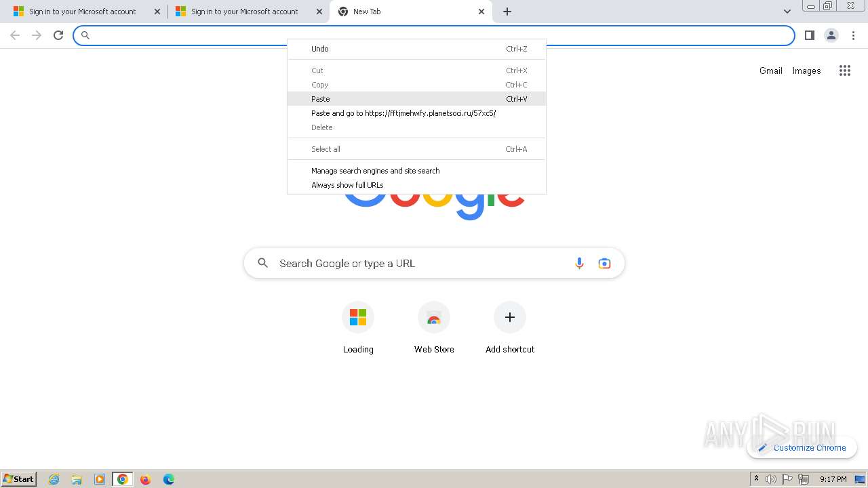Click the 9:17 PM clock
The width and height of the screenshot is (868, 488).
click(833, 479)
